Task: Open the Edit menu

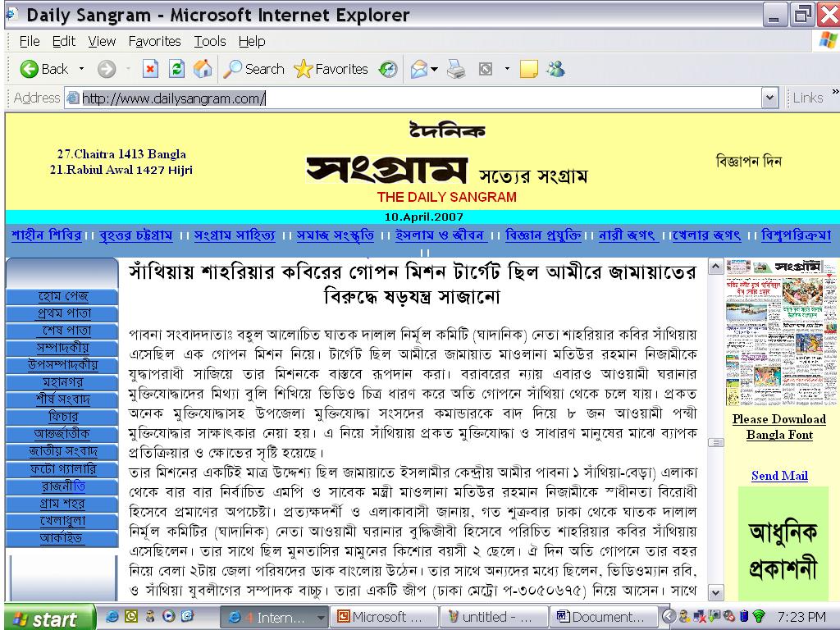Action: click(x=64, y=41)
